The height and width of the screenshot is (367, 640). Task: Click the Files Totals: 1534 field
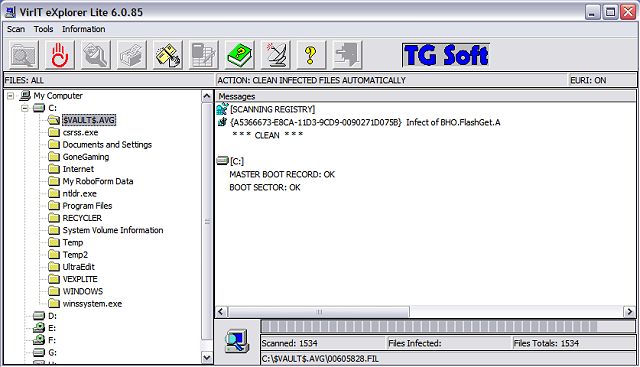click(x=574, y=343)
